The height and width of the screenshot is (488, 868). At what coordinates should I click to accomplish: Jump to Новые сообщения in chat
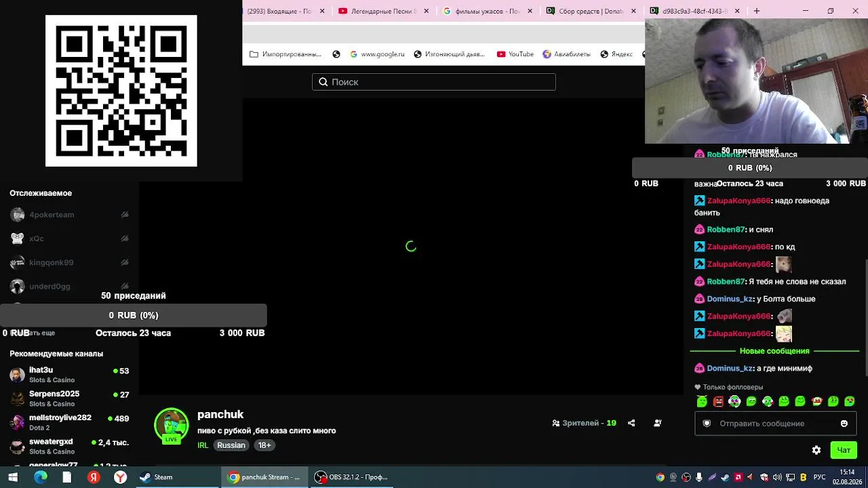774,351
